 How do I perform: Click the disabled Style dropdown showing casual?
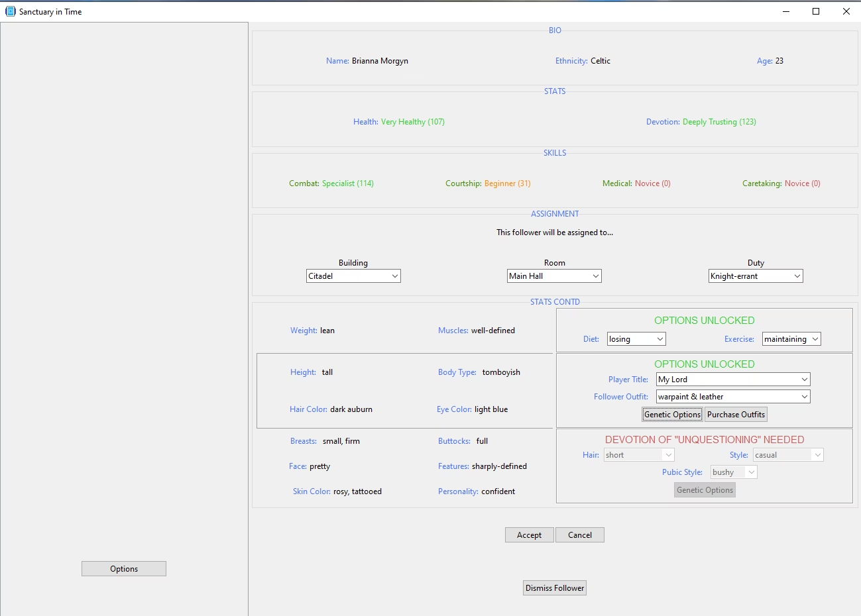[788, 455]
